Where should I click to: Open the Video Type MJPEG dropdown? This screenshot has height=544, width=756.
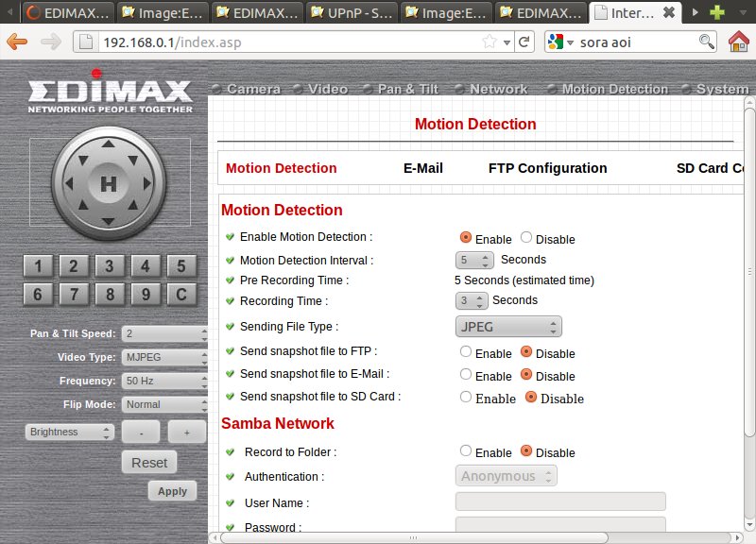164,357
